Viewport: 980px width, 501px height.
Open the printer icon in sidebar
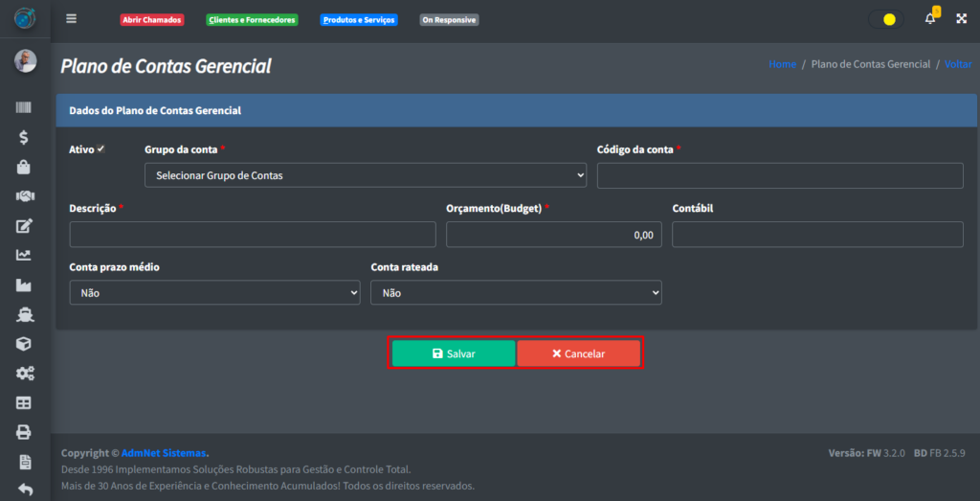24,432
